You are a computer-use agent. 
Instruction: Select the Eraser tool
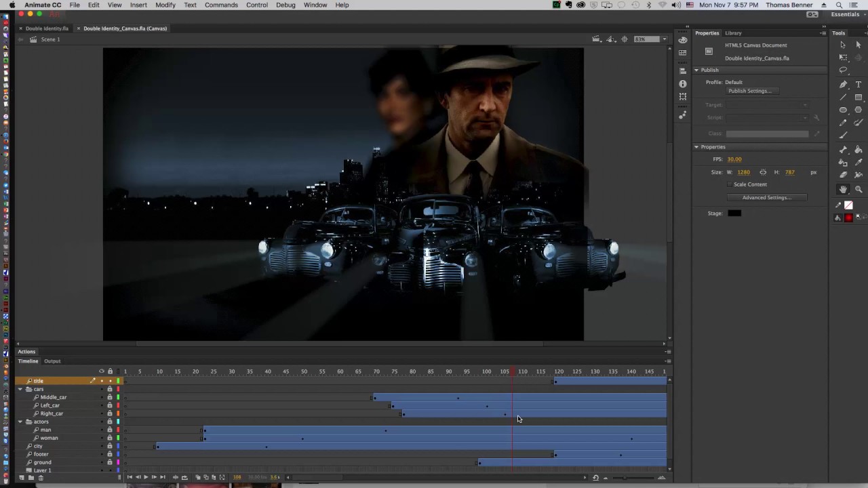[843, 175]
